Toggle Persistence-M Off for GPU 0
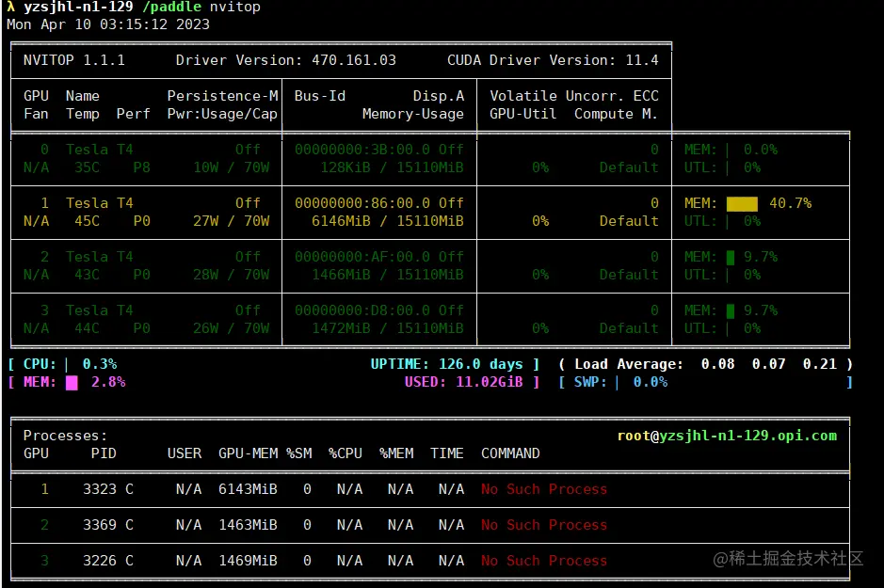The height and width of the screenshot is (588, 884). pyautogui.click(x=247, y=149)
